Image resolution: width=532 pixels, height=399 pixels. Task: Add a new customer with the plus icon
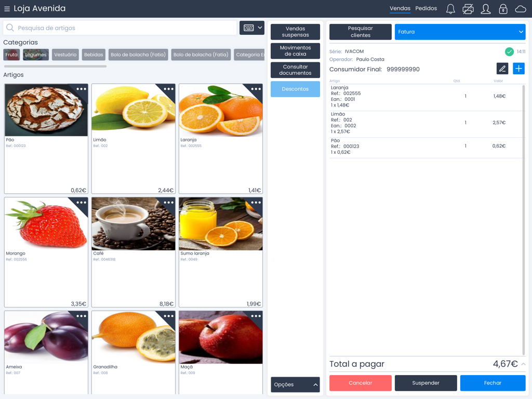(518, 68)
